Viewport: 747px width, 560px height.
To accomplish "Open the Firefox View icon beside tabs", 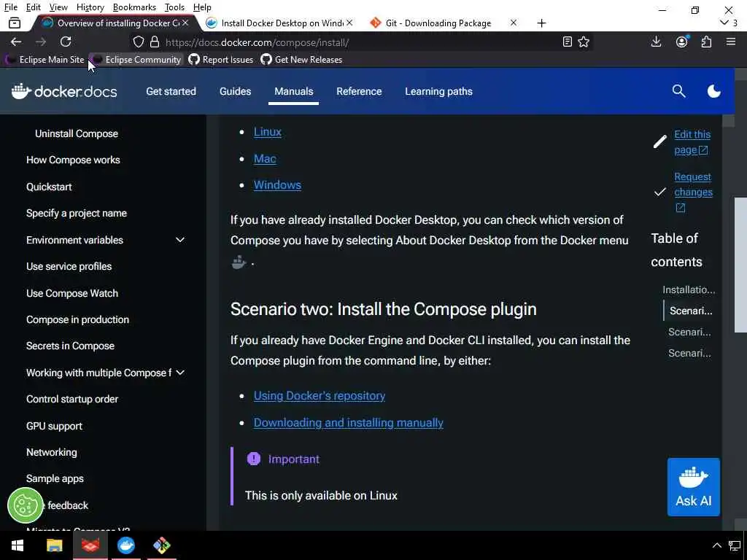I will point(15,23).
